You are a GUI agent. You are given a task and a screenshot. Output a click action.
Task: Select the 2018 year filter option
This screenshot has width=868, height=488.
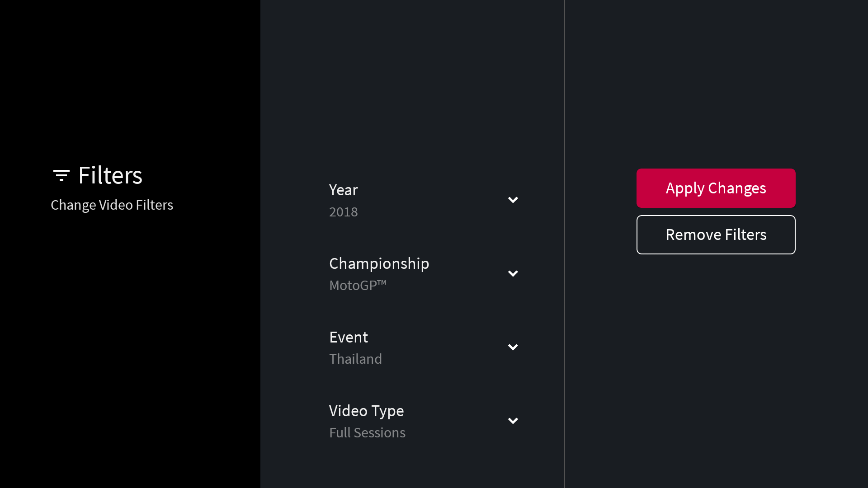[x=423, y=200]
